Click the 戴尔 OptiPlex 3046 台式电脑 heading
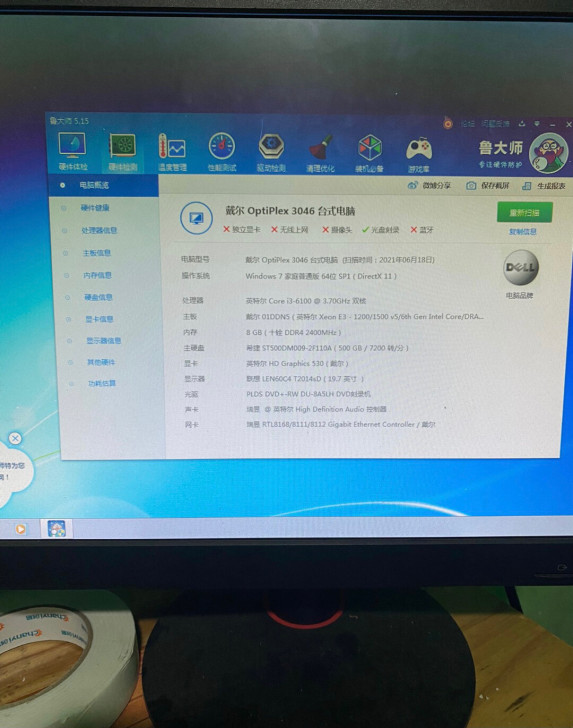This screenshot has width=573, height=728. 290,211
